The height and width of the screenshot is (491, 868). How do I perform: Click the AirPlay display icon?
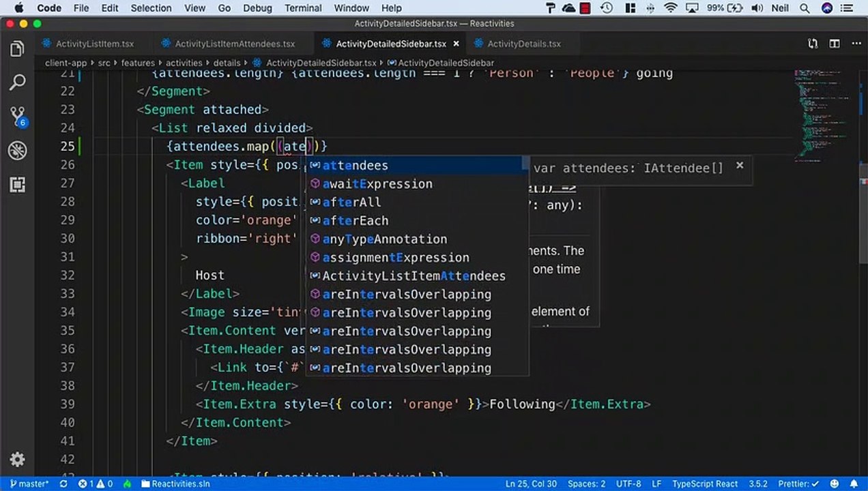(x=693, y=8)
